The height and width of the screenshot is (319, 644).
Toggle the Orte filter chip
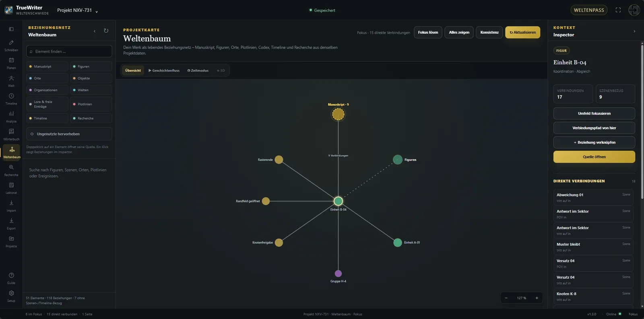[x=47, y=78]
